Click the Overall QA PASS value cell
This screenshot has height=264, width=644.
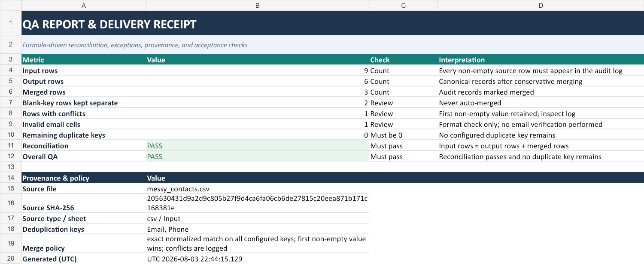[x=258, y=157]
